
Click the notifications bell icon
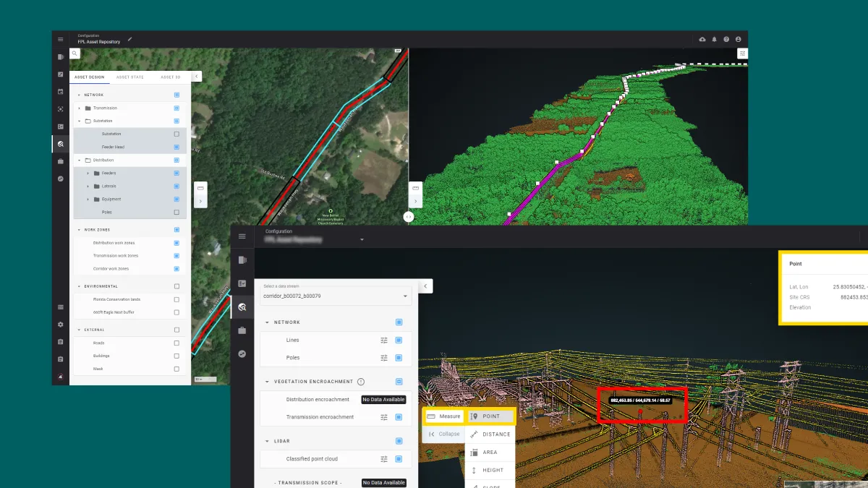click(x=714, y=39)
